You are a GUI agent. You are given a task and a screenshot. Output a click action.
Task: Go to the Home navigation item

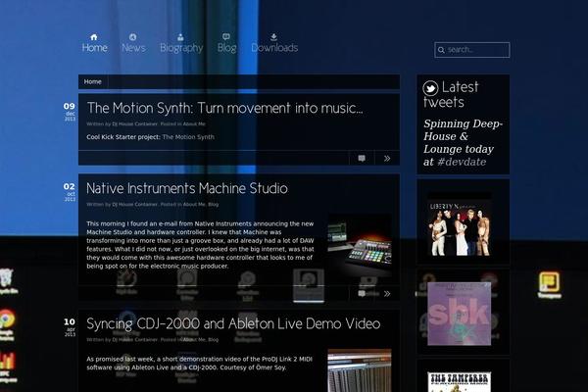[x=94, y=43]
